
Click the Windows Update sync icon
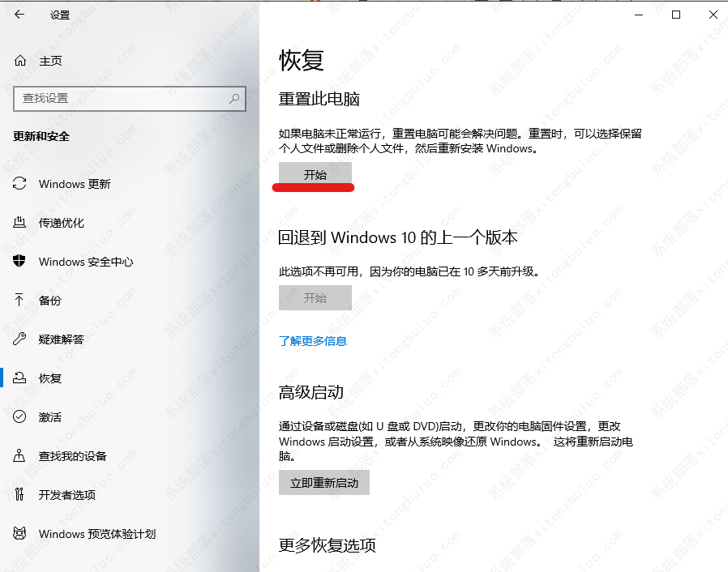[x=20, y=184]
